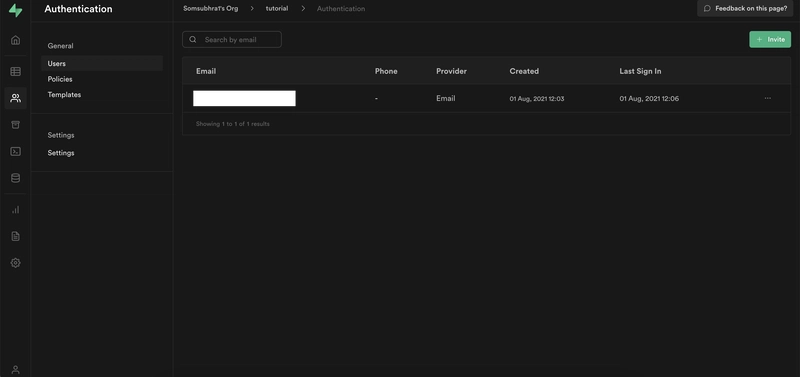This screenshot has height=377, width=800.
Task: Click the Phone column header
Action: point(386,71)
